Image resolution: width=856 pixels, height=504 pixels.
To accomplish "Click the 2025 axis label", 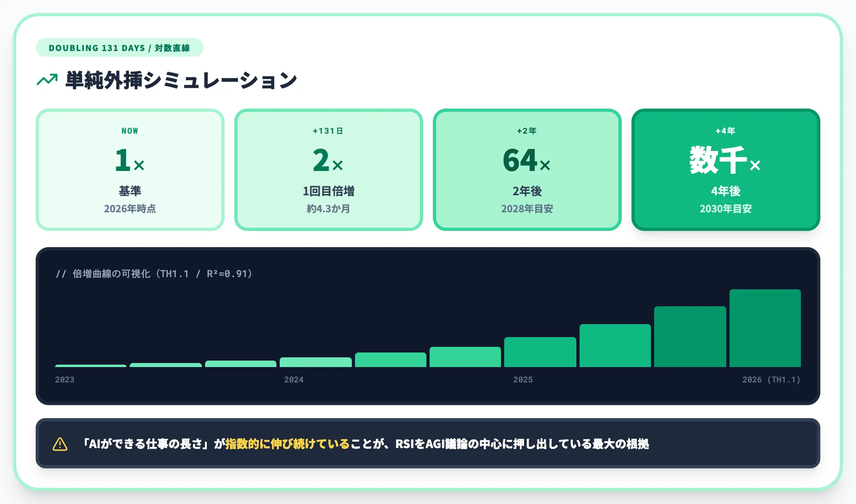I will pyautogui.click(x=523, y=380).
